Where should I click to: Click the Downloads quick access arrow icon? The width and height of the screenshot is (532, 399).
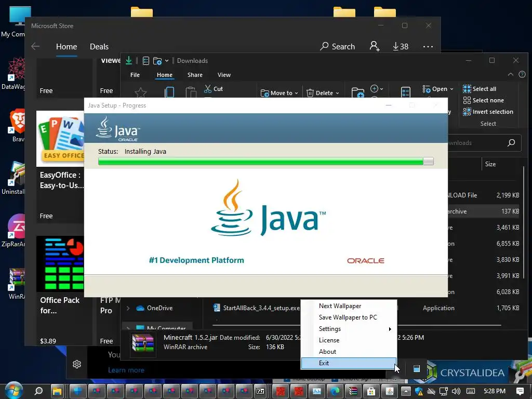[129, 60]
